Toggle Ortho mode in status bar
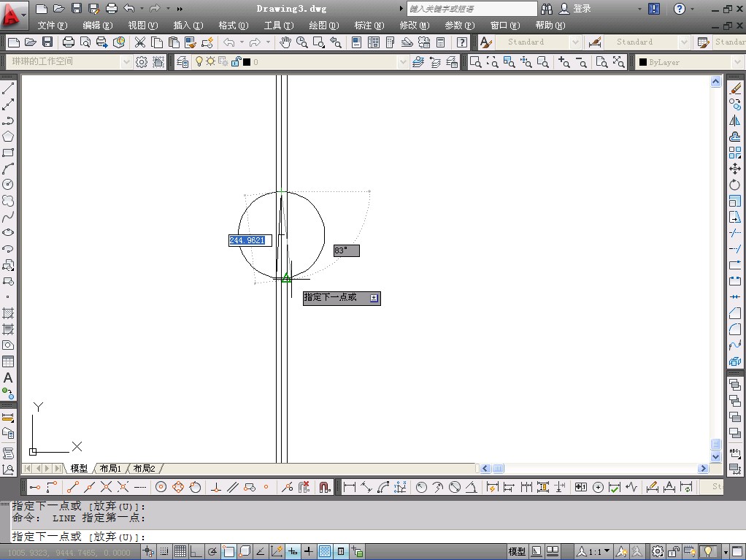This screenshot has width=746, height=560. click(x=195, y=551)
